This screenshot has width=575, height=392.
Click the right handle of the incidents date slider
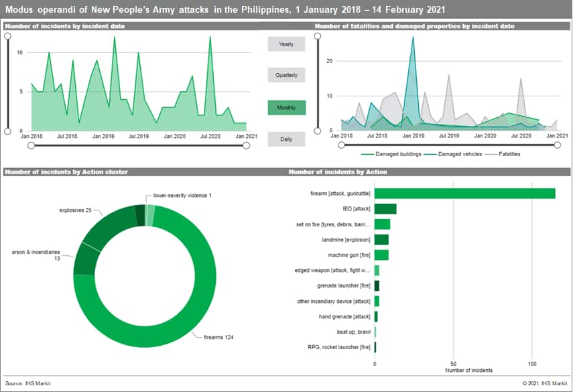[x=246, y=145]
